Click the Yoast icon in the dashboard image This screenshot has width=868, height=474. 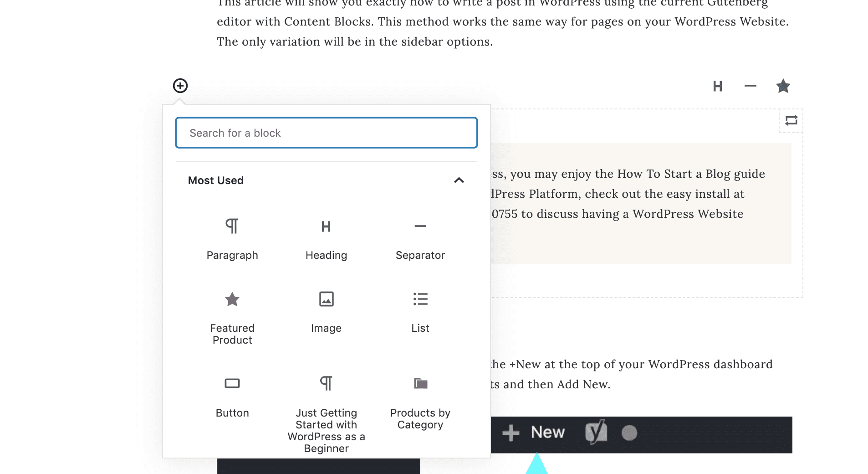pyautogui.click(x=596, y=432)
